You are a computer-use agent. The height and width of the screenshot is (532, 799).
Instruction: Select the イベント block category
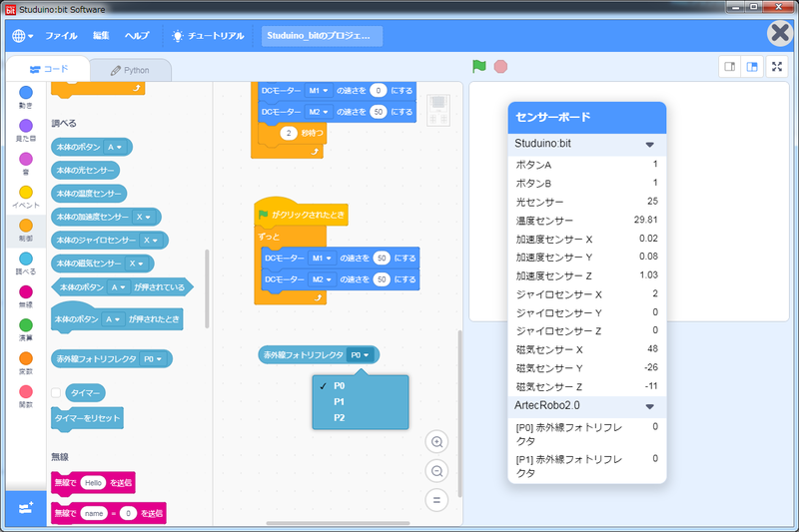pos(26,197)
